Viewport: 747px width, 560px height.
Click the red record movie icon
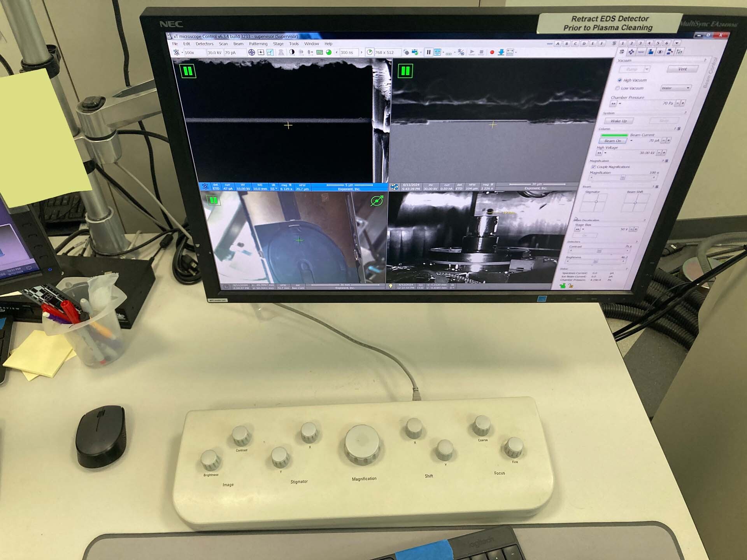click(492, 52)
